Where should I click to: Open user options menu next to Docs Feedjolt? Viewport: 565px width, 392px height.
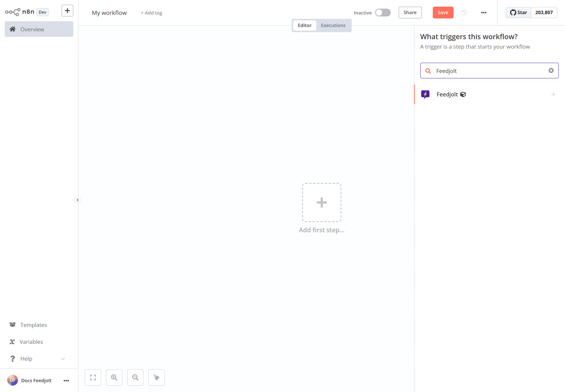66,380
